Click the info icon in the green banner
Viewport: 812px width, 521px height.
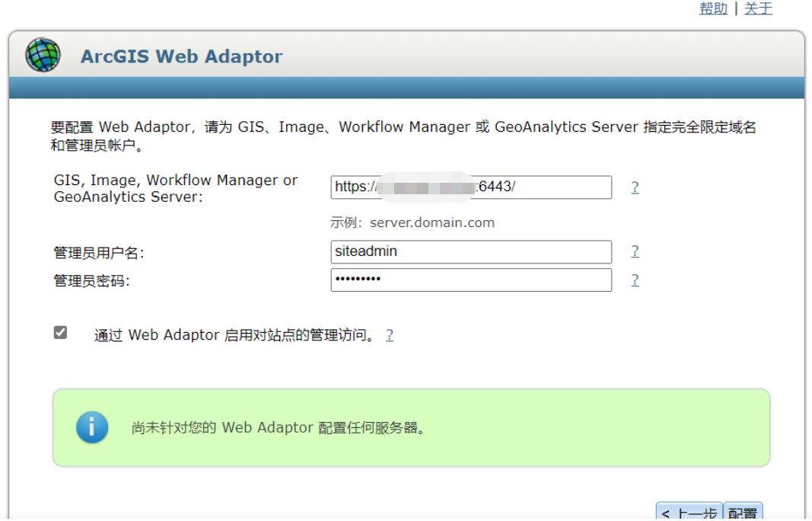[92, 427]
